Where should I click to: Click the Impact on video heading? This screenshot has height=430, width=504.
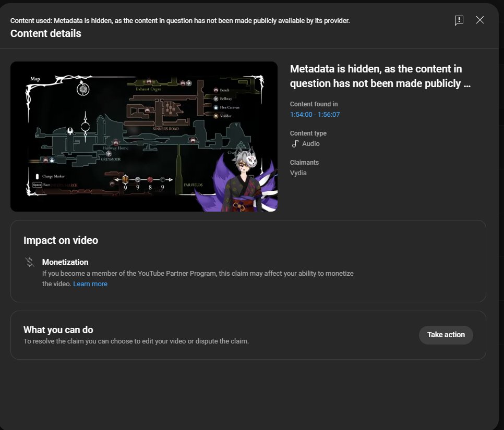coord(61,240)
